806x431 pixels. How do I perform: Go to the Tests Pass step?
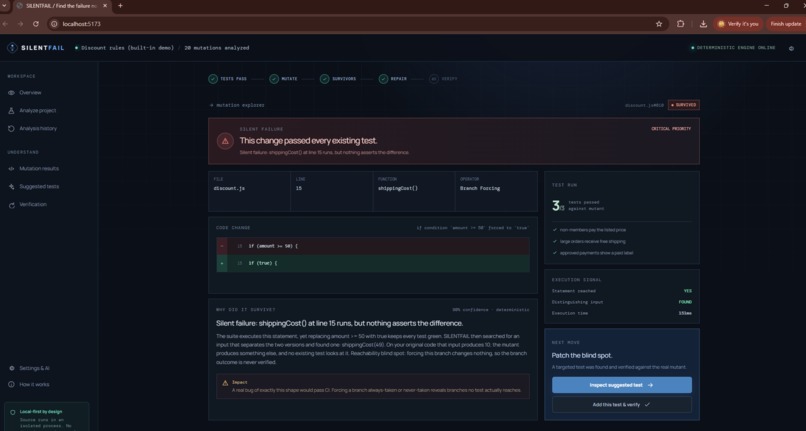tap(228, 79)
